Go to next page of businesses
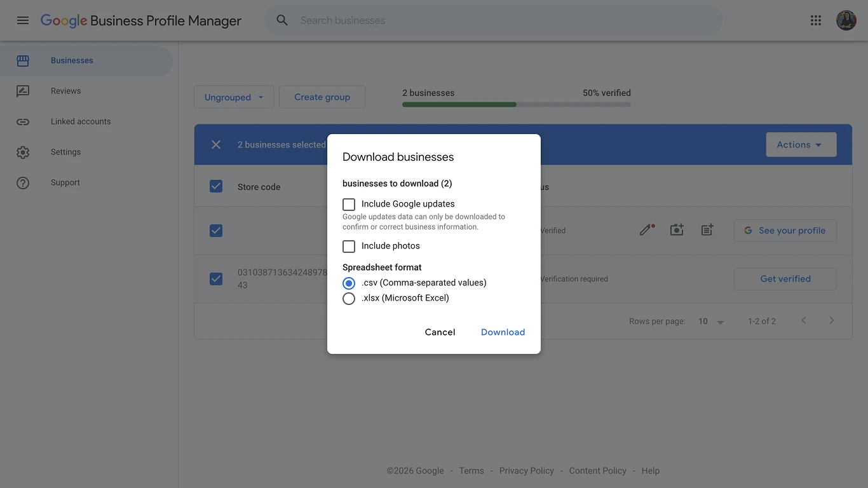Screen dimensions: 868x488 (832, 320)
